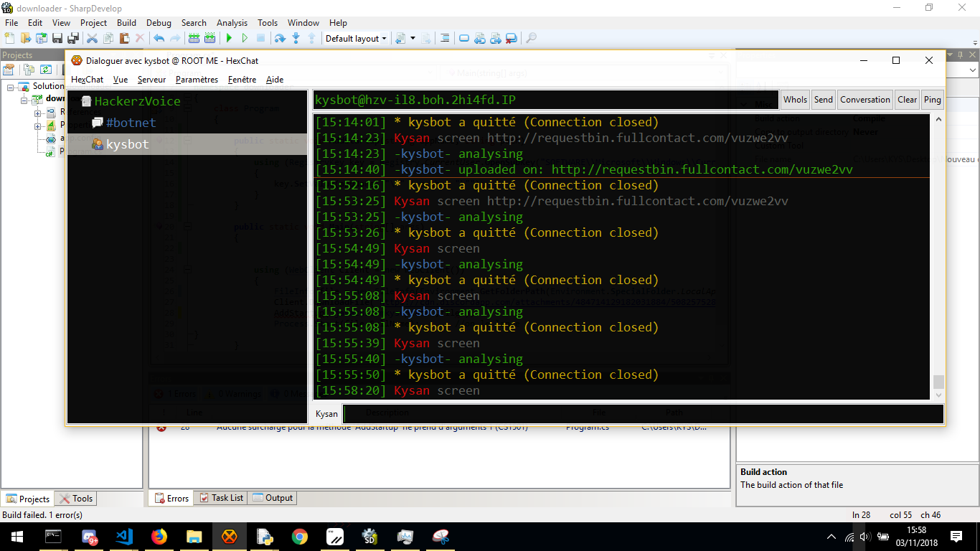Select the #botnet channel in HexChat
Screen dimensions: 980x551
131,123
